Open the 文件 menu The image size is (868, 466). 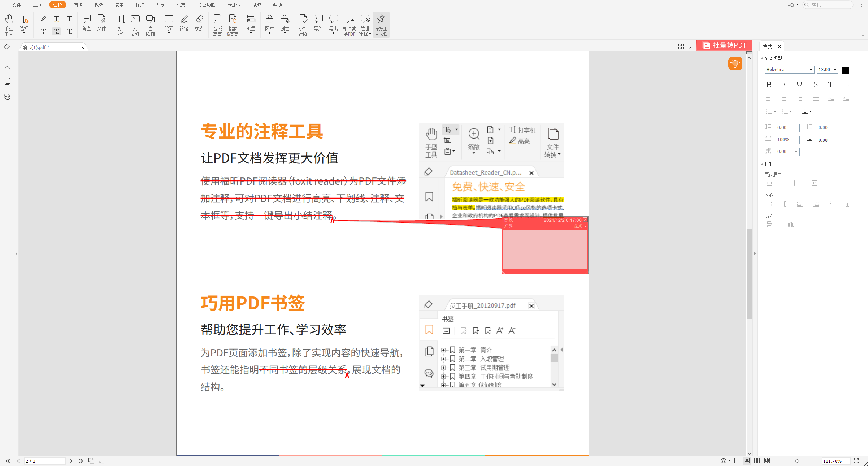16,5
